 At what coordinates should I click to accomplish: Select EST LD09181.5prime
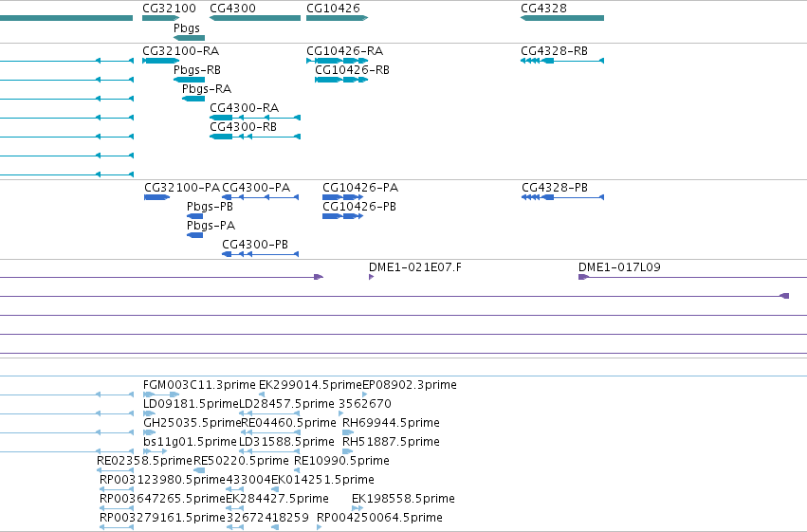pos(149,413)
